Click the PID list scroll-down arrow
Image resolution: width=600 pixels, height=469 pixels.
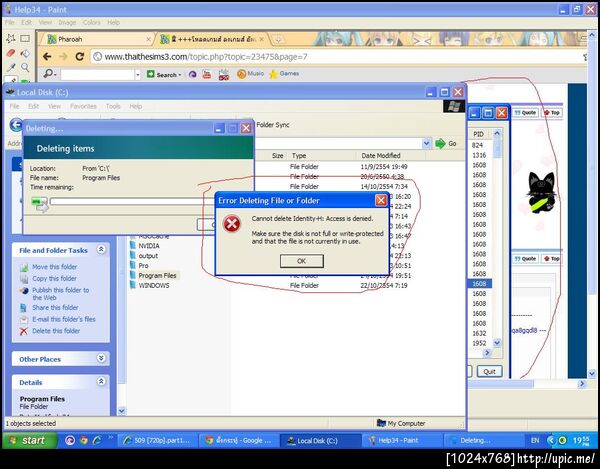(x=497, y=343)
